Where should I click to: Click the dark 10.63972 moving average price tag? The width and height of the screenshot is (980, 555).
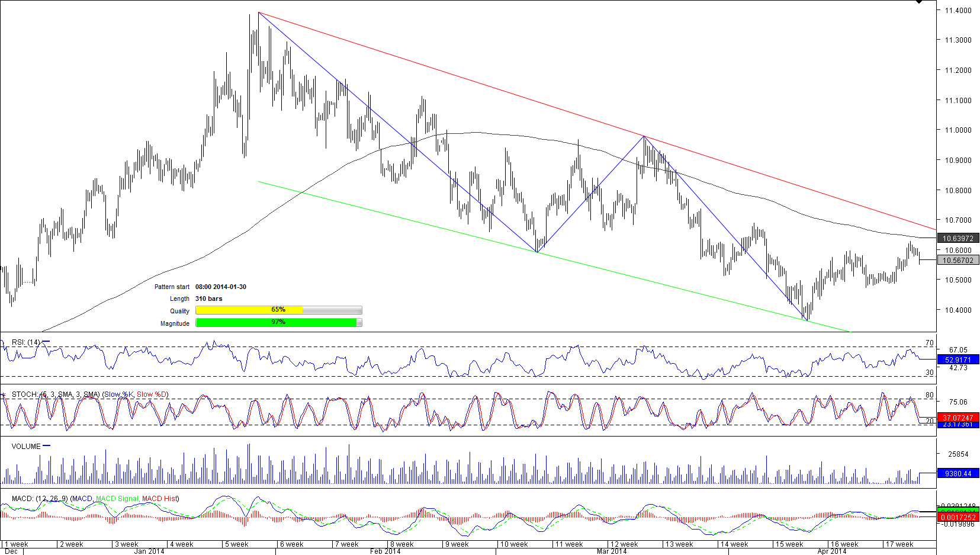[x=957, y=238]
